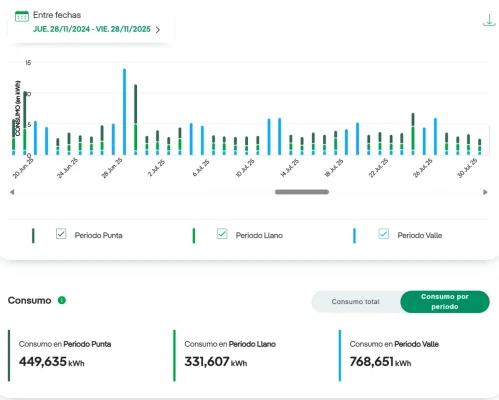Click the Entre fechas label
499x400 pixels.
(x=57, y=15)
